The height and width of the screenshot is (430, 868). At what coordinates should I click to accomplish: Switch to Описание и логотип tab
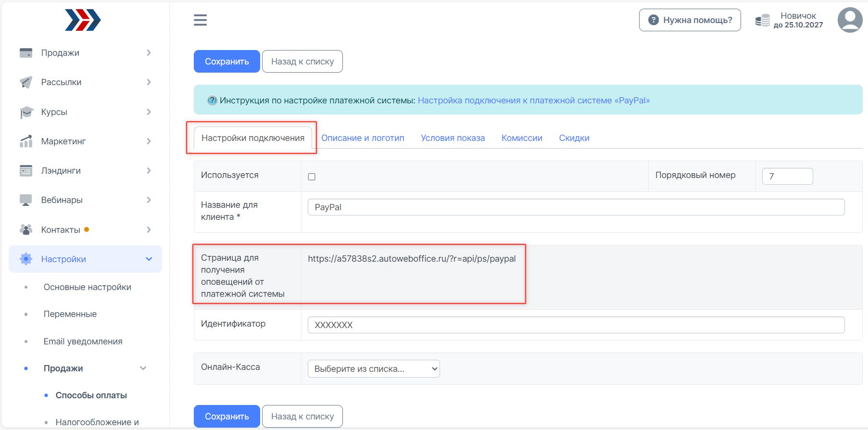click(363, 138)
